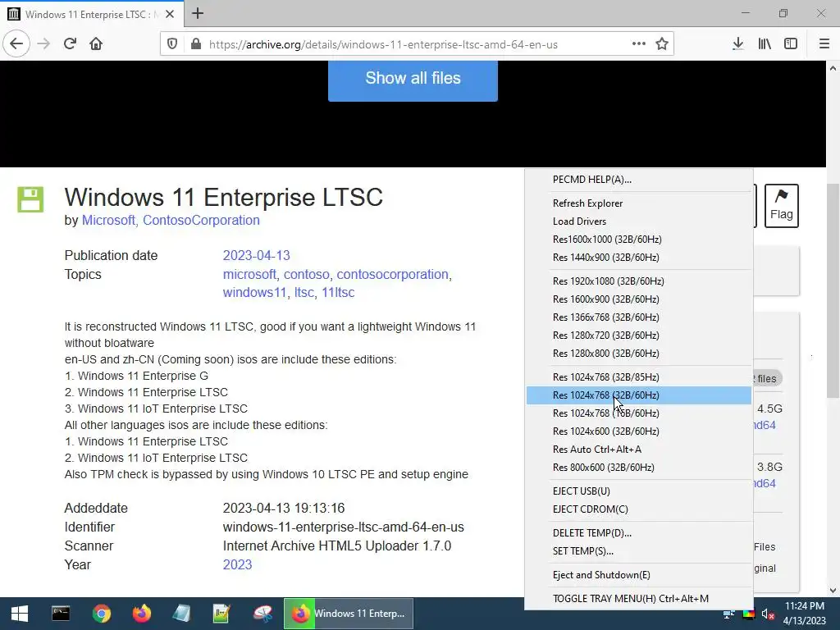840x630 pixels.
Task: Choose Eject and Shutdown(E)
Action: [x=638, y=575]
